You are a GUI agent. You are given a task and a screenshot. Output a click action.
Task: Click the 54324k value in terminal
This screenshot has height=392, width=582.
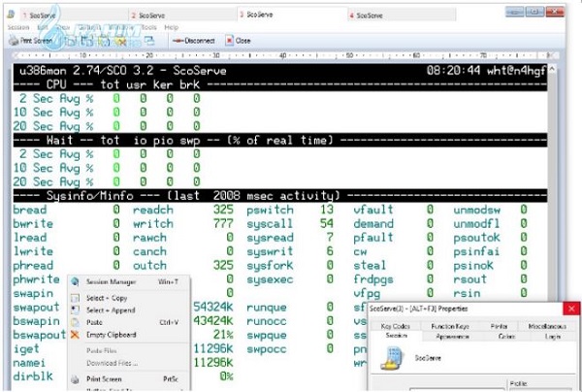coord(213,307)
